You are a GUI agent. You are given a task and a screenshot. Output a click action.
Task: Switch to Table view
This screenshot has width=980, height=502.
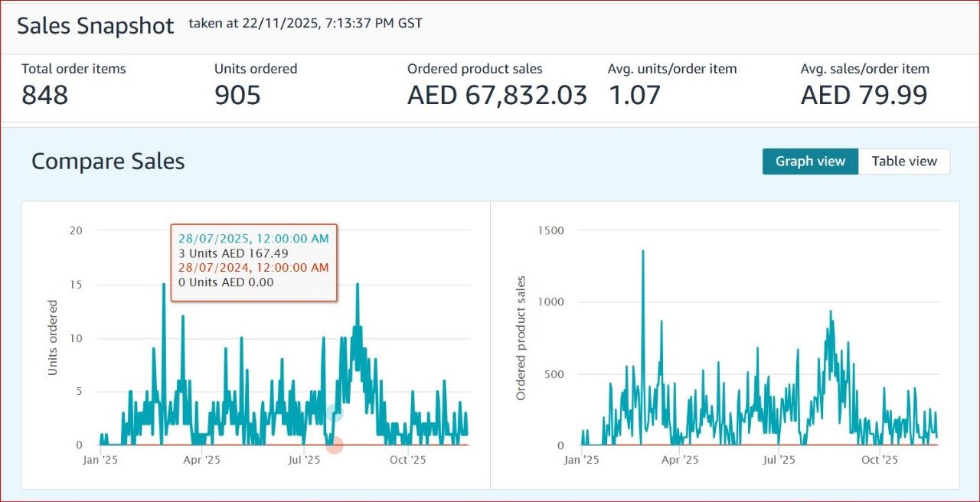[x=903, y=161]
